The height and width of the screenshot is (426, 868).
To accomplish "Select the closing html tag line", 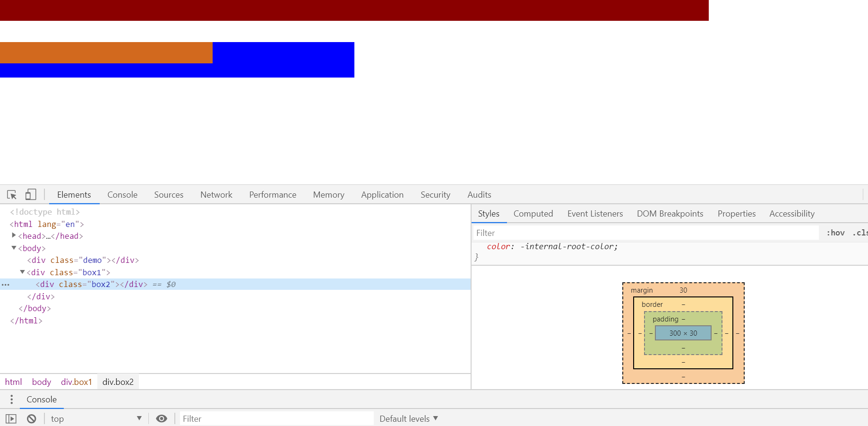I will (26, 321).
